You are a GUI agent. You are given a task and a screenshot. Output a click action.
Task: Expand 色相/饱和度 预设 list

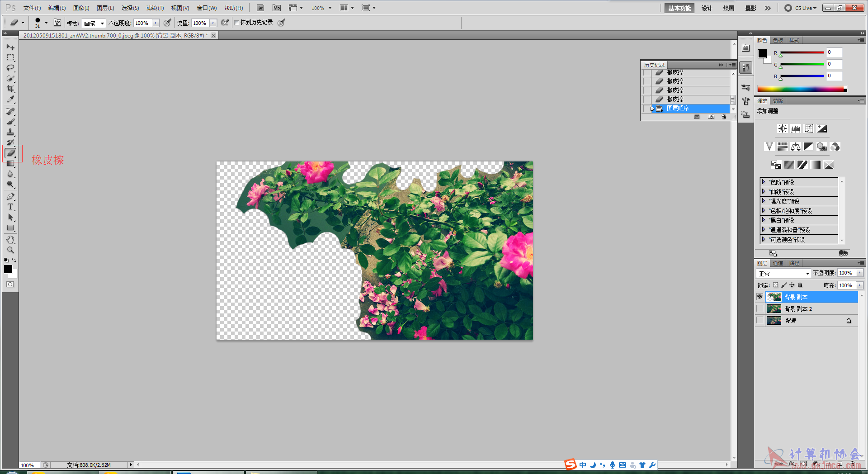(764, 210)
